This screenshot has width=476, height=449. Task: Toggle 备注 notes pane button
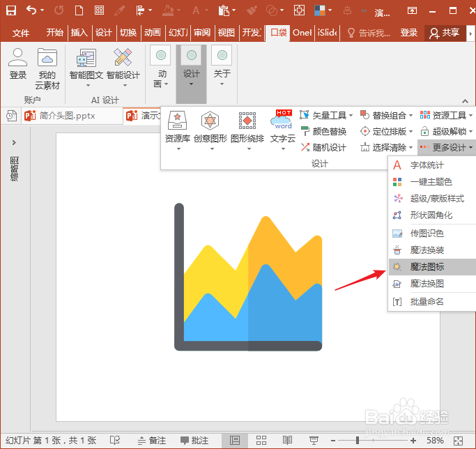152,440
